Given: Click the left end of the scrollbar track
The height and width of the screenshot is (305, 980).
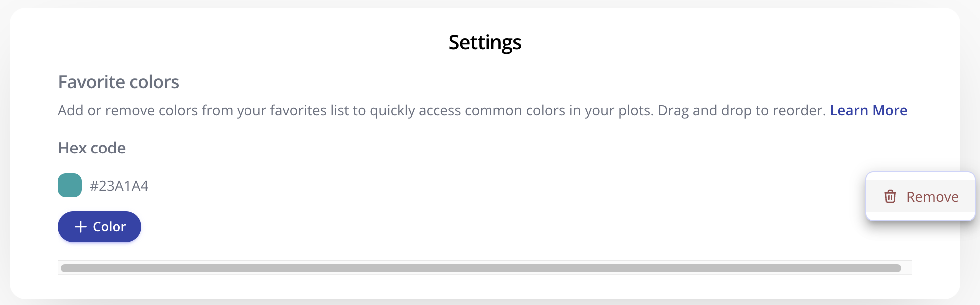Looking at the screenshot, I should [70, 267].
